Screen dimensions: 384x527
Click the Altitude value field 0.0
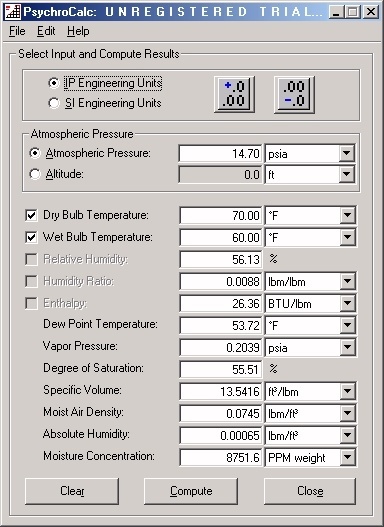[220, 174]
